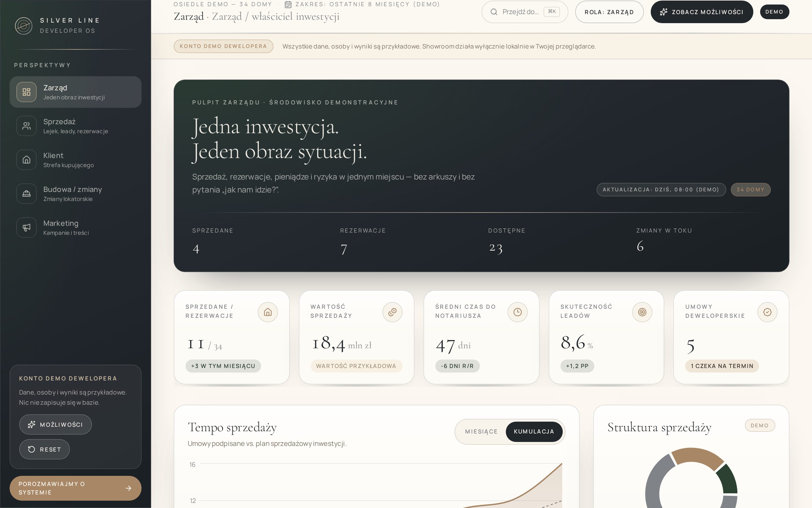Focus the Przejdź do... search field
Viewport: 812px width, 508px height.
point(525,12)
